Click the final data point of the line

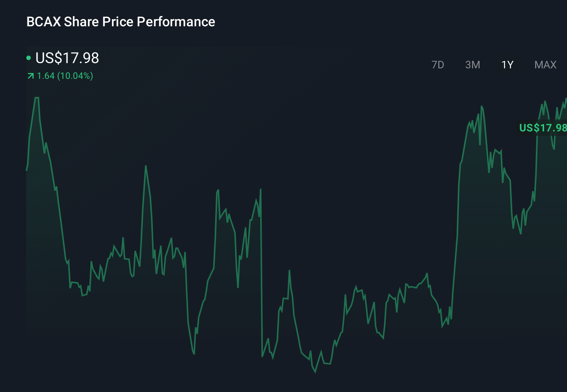[565, 100]
